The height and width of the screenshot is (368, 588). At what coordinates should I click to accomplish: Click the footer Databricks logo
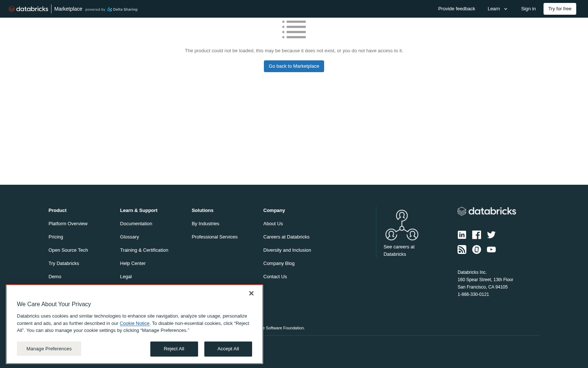[x=487, y=211]
